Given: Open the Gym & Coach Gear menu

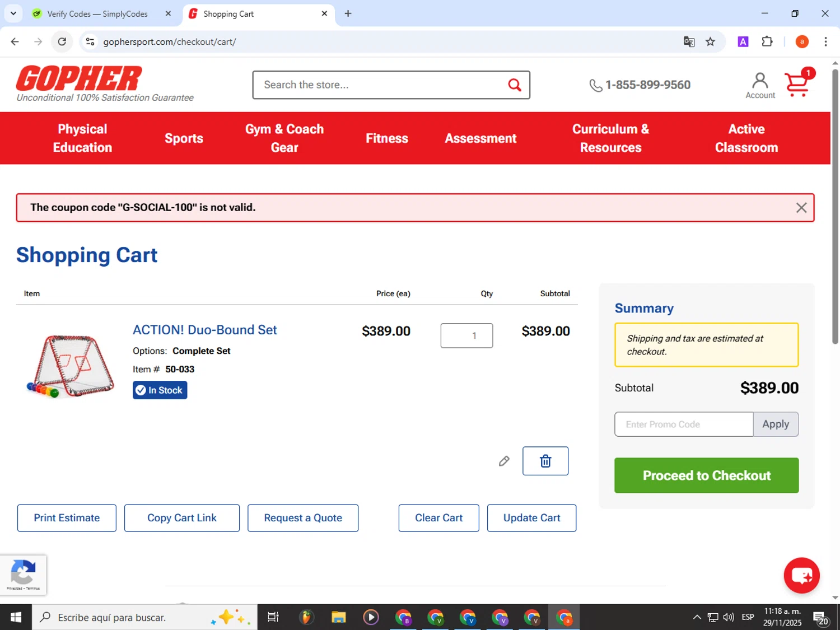Looking at the screenshot, I should 284,138.
